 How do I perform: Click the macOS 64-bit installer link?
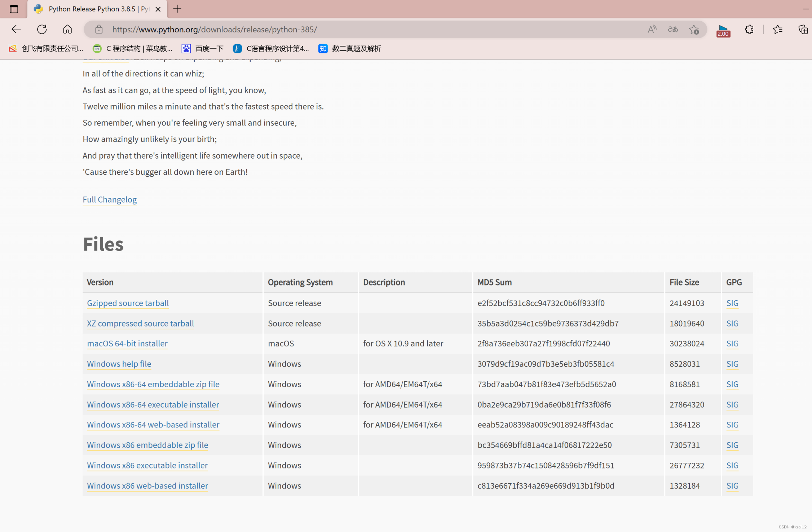pos(127,343)
